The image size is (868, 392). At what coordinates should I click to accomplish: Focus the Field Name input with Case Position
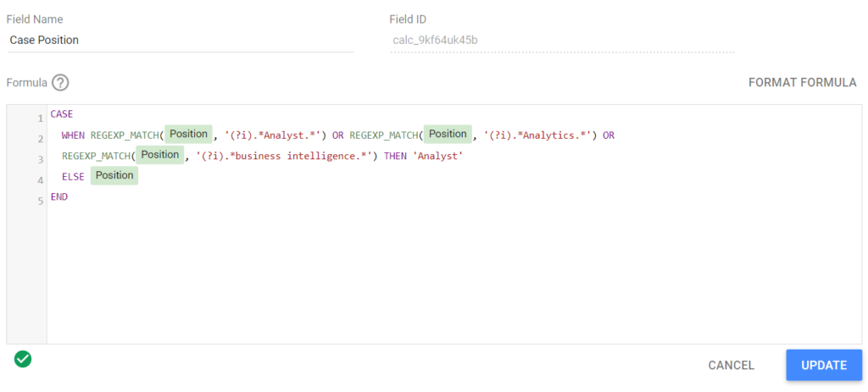180,40
